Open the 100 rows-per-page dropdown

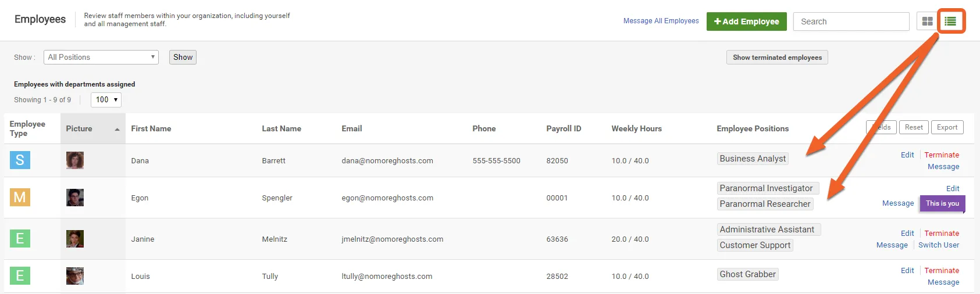(106, 99)
